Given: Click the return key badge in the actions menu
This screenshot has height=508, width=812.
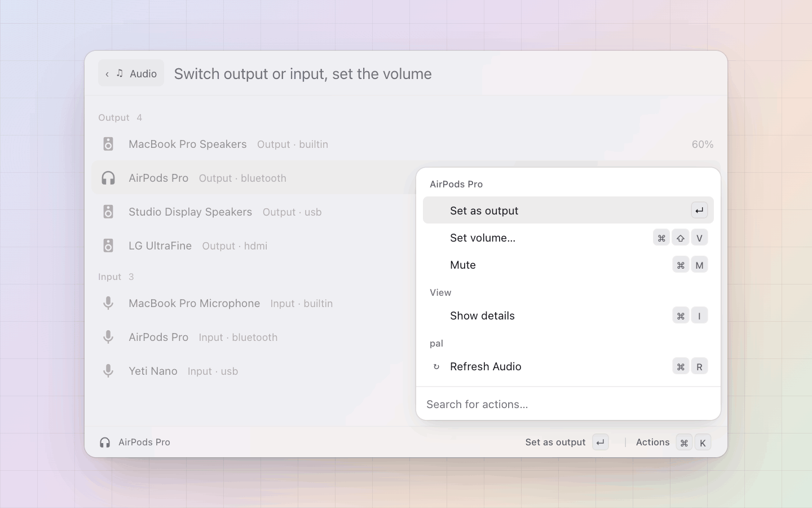Looking at the screenshot, I should tap(699, 211).
